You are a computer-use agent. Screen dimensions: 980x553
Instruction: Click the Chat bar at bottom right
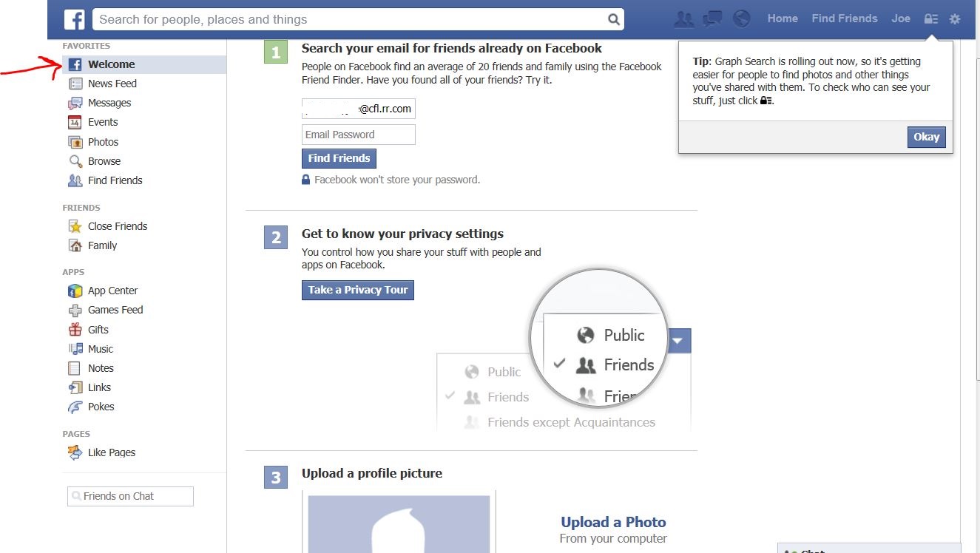point(869,549)
